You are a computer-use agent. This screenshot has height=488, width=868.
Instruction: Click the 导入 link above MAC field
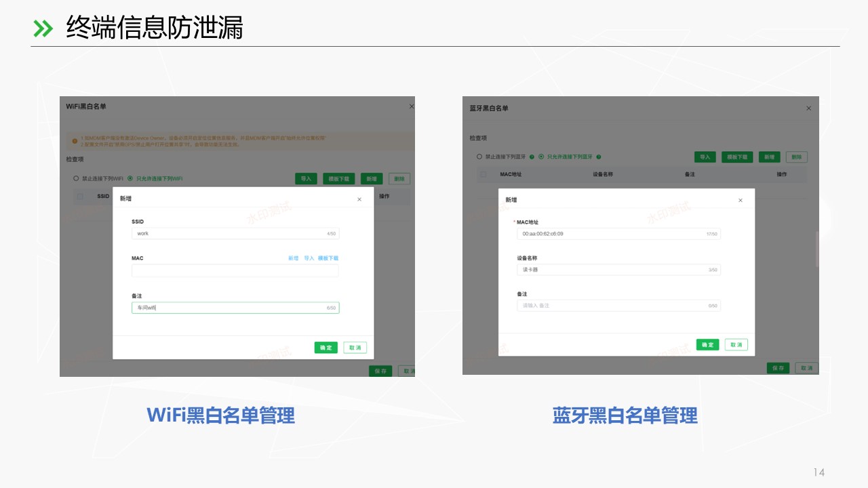click(309, 258)
